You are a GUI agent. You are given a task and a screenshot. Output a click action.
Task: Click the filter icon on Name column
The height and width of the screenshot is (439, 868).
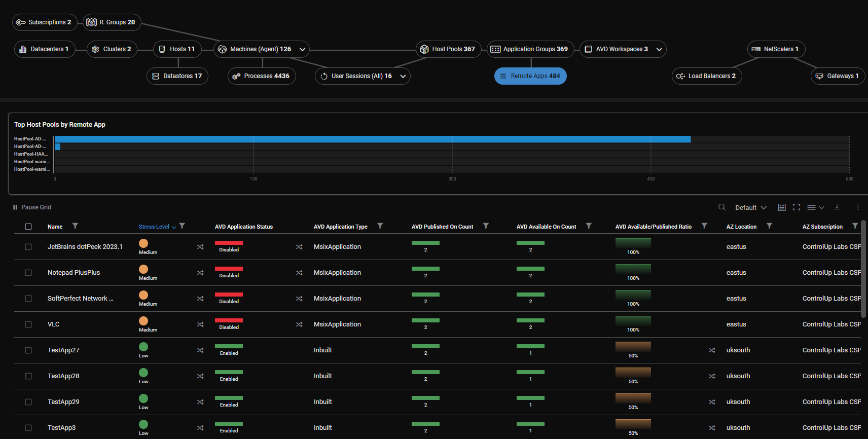point(75,226)
